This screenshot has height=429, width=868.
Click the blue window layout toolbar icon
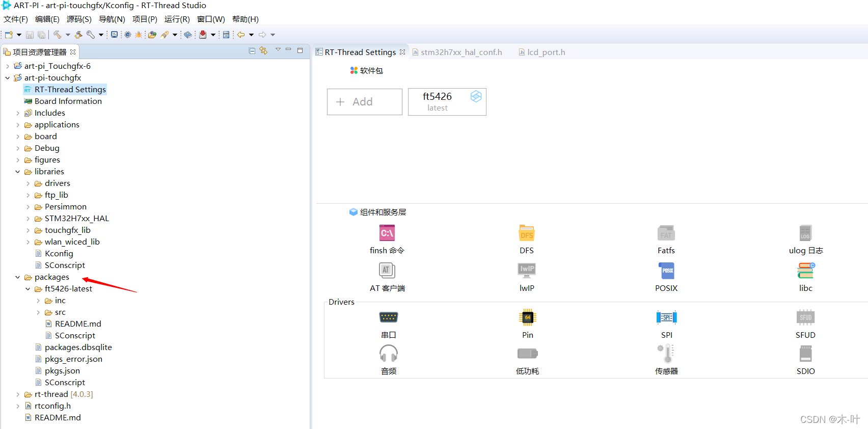[226, 35]
